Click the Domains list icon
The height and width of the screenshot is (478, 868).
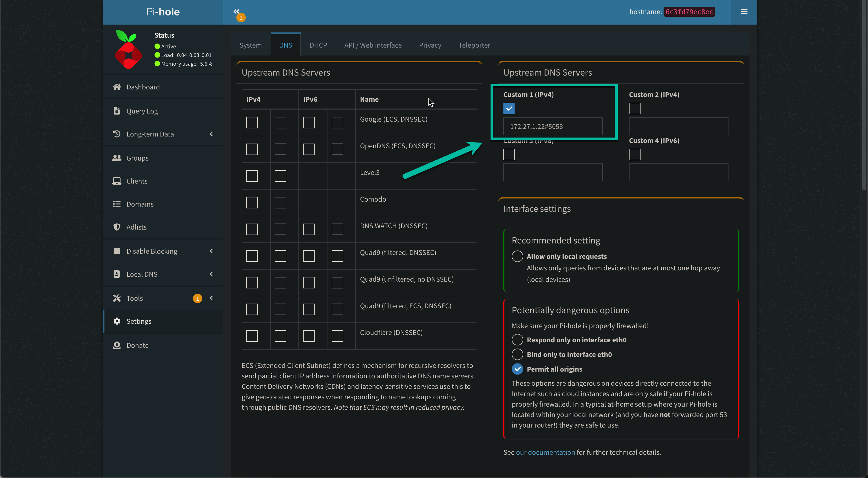click(x=116, y=204)
